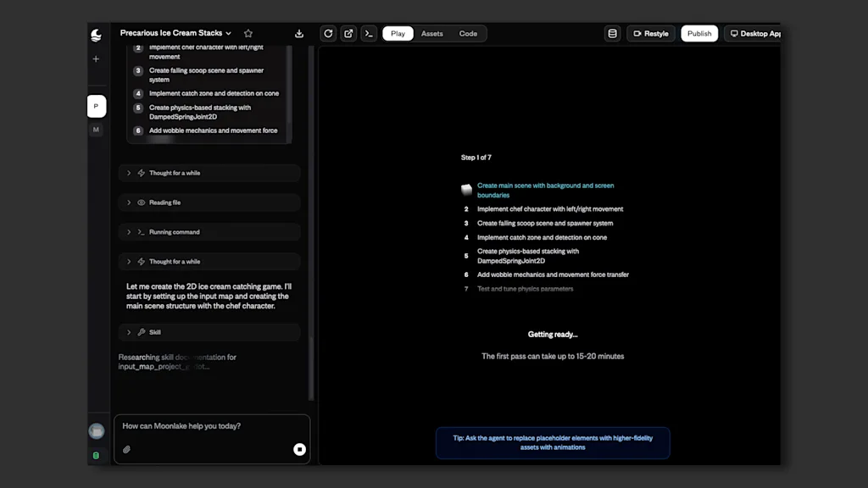The image size is (868, 488).
Task: Open the Precarious Ice Cream Stacks dropdown
Action: 175,34
